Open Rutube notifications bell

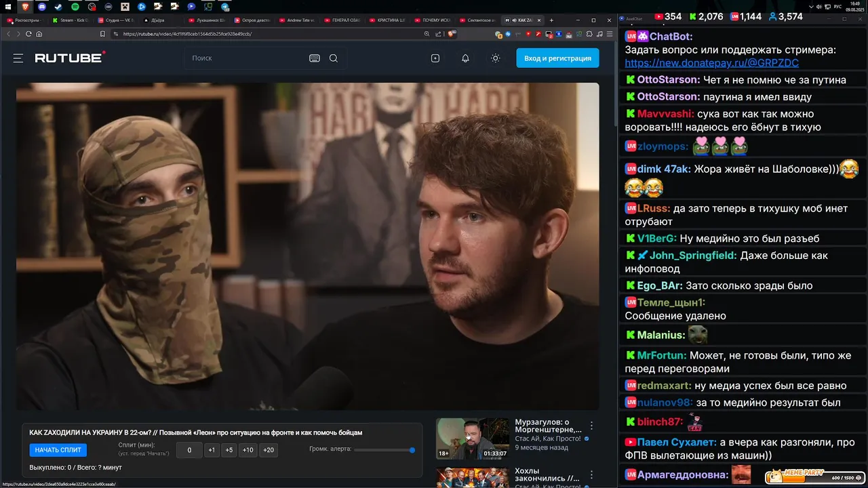point(465,58)
